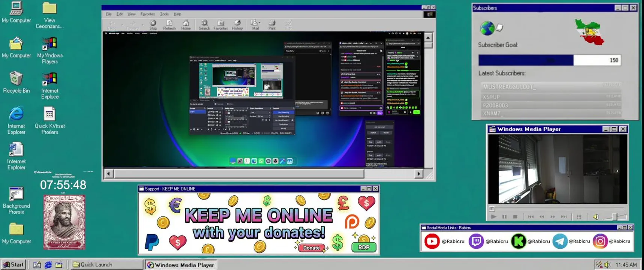Open the File menu
This screenshot has width=644, height=270.
(109, 14)
